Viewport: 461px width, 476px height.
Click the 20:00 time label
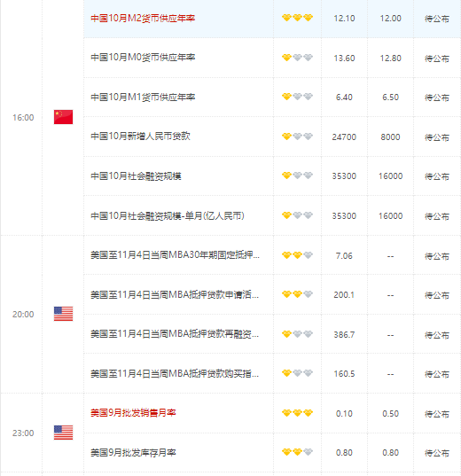23,314
